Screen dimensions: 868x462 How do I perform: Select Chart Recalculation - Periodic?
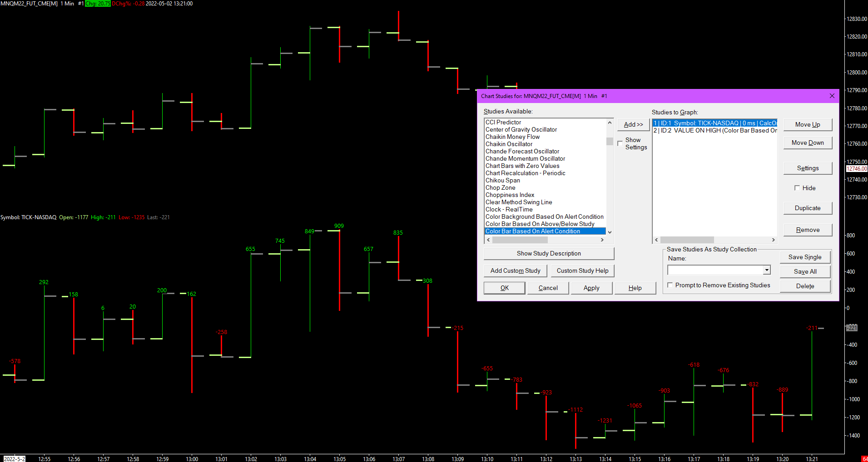coord(545,173)
